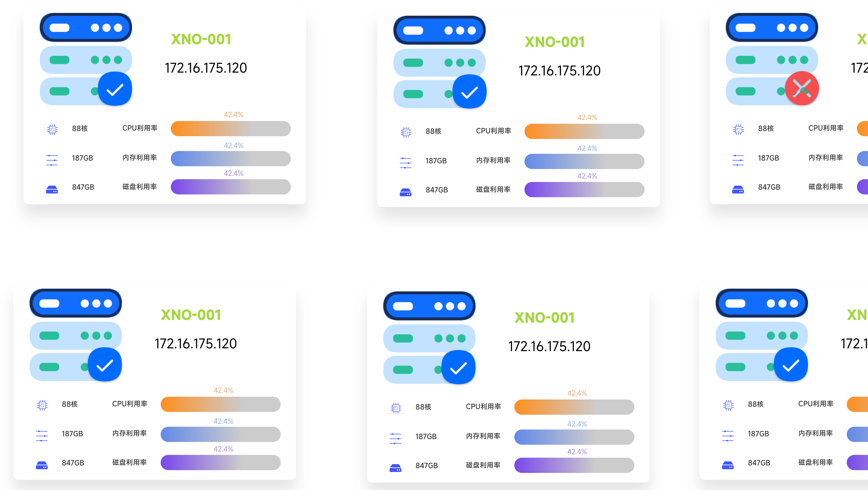The height and width of the screenshot is (490, 868).
Task: Click the purple disk usage bar in bottom-left card
Action: pyautogui.click(x=220, y=462)
